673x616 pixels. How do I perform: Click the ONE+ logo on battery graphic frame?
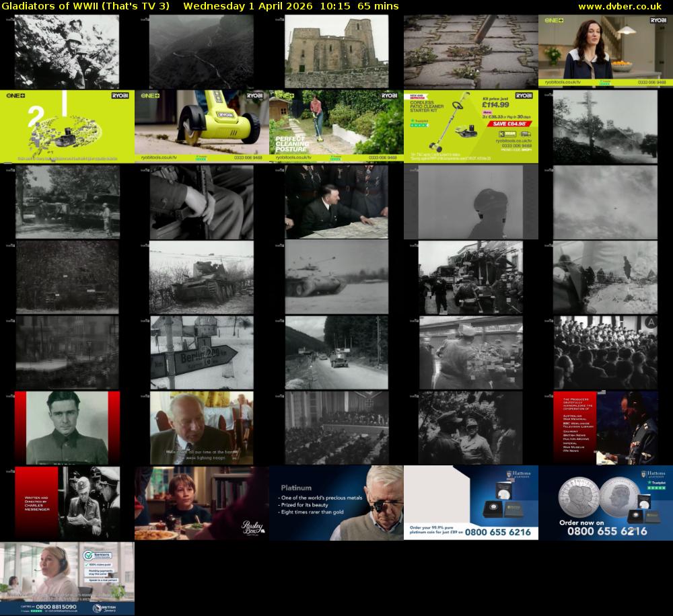tap(16, 96)
